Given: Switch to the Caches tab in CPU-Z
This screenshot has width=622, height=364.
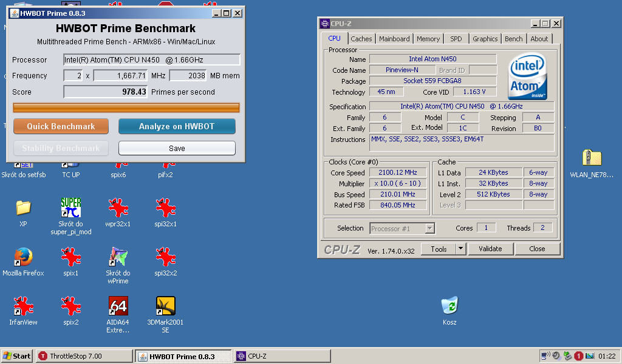Looking at the screenshot, I should click(361, 39).
